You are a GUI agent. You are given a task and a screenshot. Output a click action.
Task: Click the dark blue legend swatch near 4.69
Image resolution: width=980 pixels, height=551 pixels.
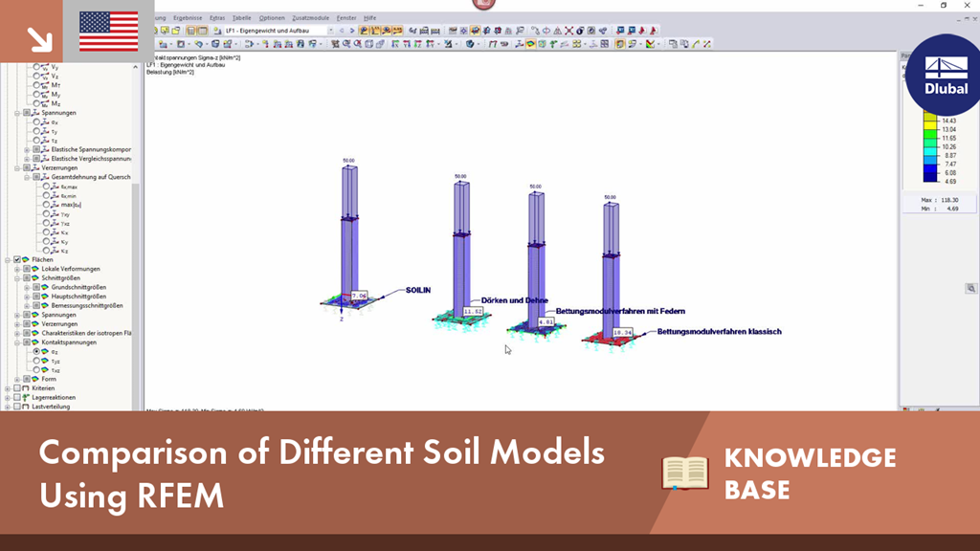(930, 177)
